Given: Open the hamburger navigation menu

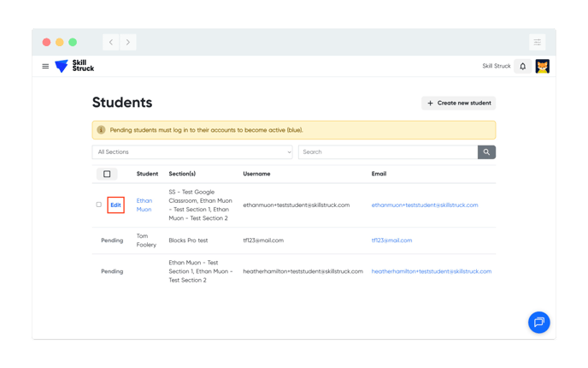Looking at the screenshot, I should (x=45, y=66).
